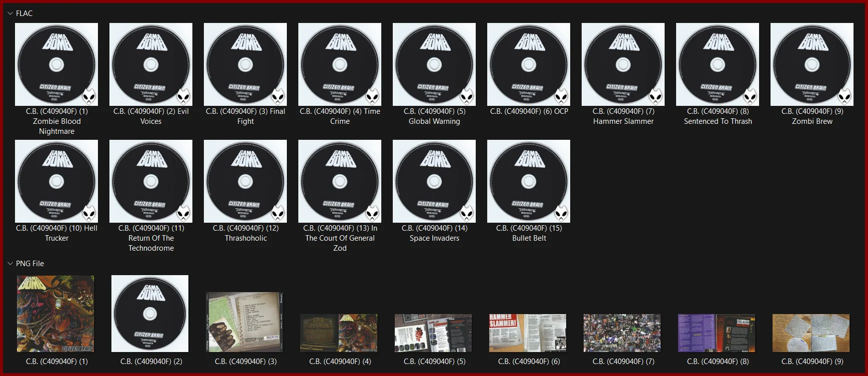Choose the Zombi Brew track icon
868x376 pixels.
(812, 64)
